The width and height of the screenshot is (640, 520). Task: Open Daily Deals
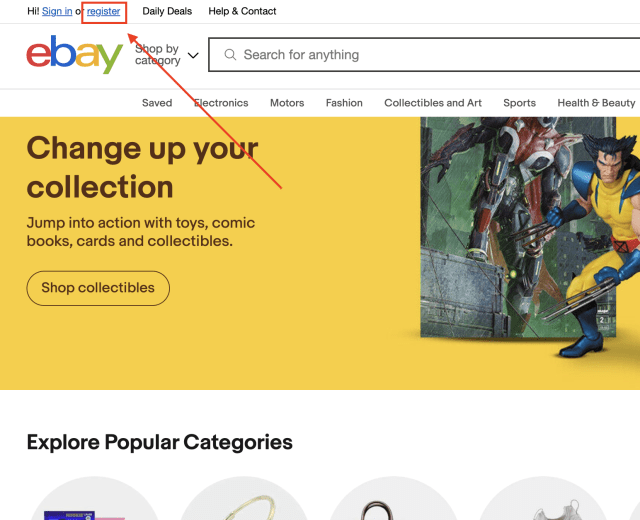[x=167, y=11]
